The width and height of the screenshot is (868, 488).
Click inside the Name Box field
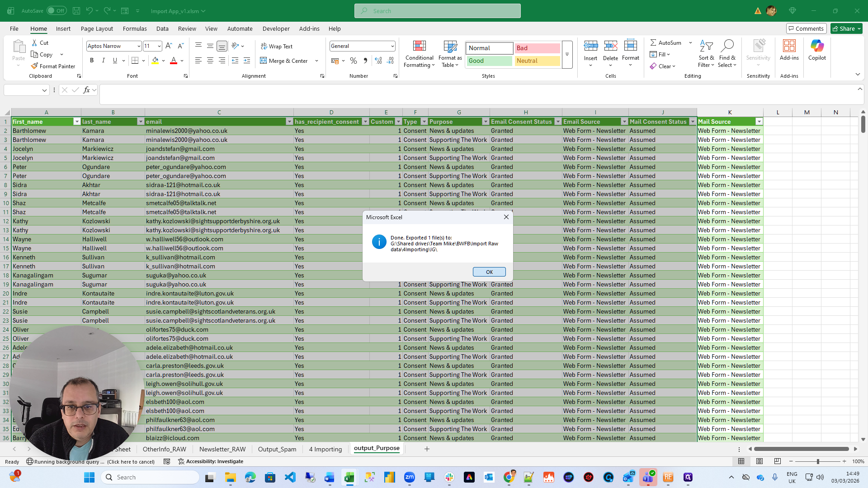click(22, 90)
